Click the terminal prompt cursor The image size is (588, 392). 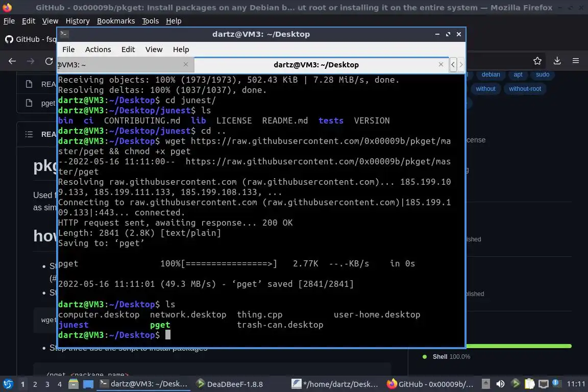click(168, 335)
